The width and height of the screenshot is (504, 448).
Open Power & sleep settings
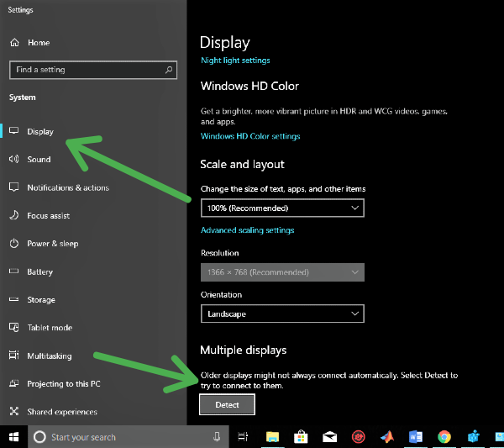(x=53, y=244)
